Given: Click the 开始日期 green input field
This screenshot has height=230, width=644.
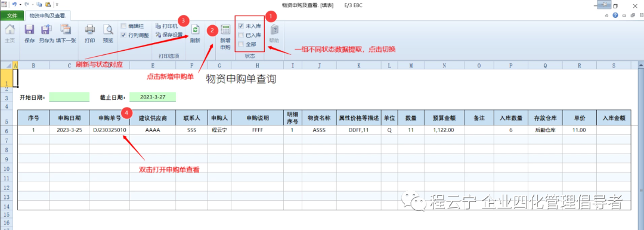Looking at the screenshot, I should tap(69, 97).
